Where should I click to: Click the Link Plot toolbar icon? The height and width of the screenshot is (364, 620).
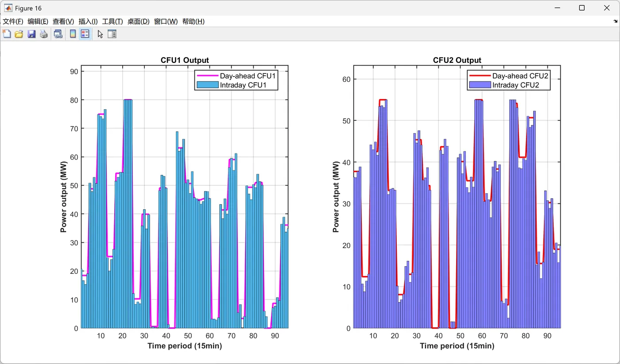[58, 34]
